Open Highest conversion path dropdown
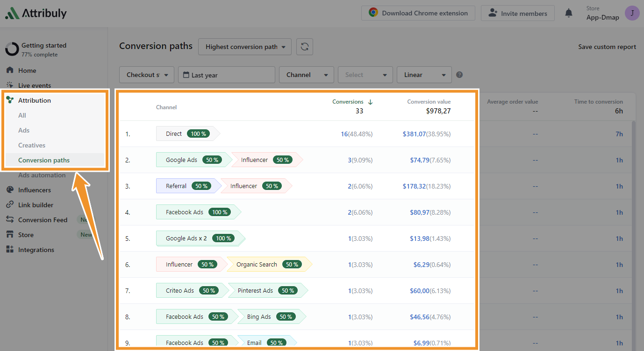Image resolution: width=644 pixels, height=351 pixels. 245,47
